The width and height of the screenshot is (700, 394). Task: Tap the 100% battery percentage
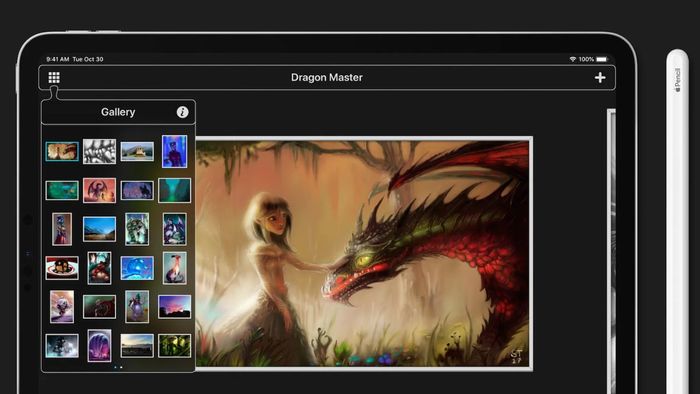[586, 59]
